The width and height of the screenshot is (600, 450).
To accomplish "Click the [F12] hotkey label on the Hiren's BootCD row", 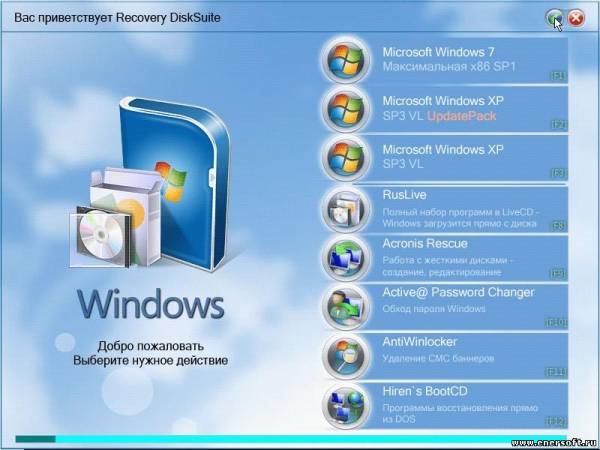I will coord(556,421).
